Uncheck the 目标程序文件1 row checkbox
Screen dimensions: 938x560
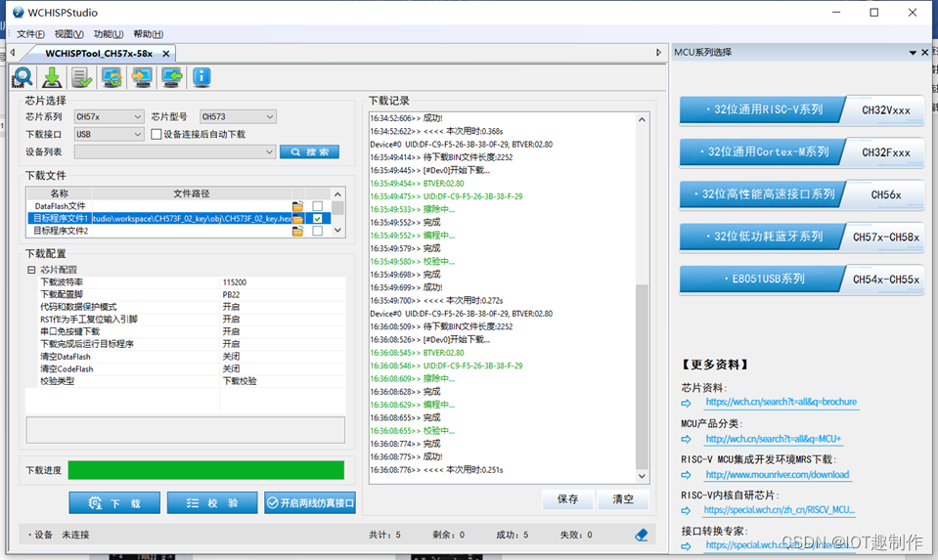(x=318, y=219)
